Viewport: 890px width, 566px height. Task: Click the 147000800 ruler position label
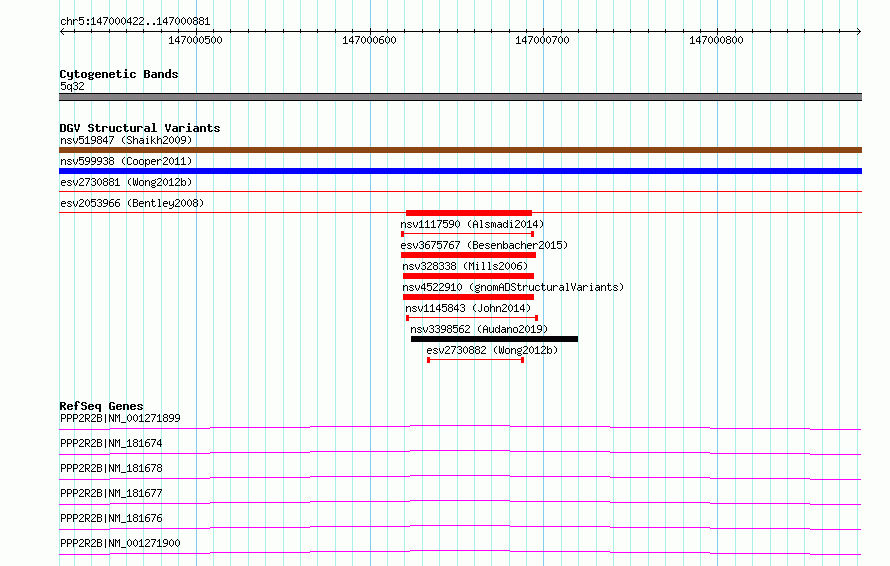coord(716,40)
